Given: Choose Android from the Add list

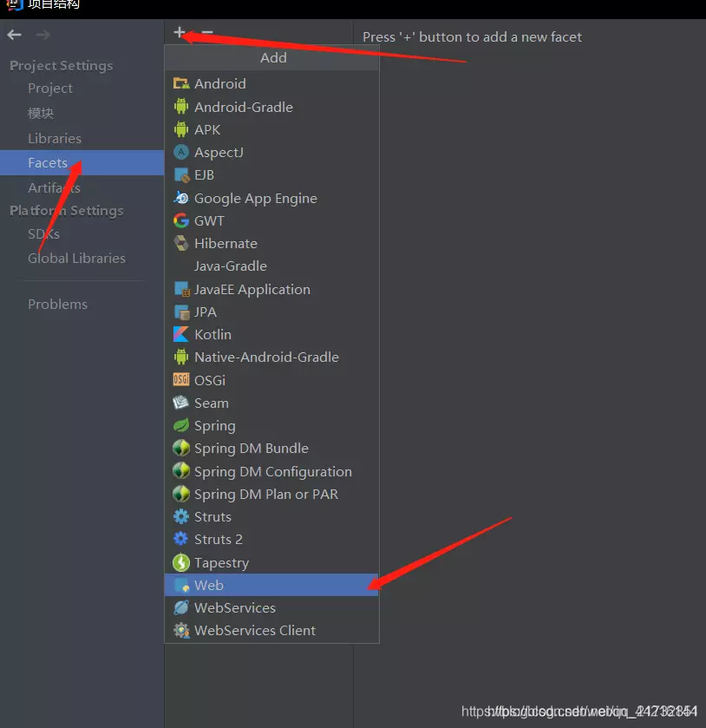Looking at the screenshot, I should [272, 83].
